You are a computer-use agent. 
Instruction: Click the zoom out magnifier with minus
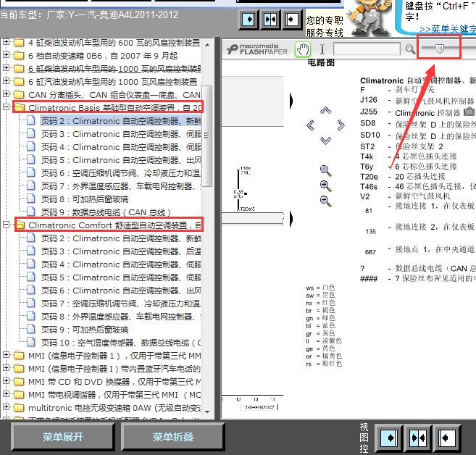(325, 201)
